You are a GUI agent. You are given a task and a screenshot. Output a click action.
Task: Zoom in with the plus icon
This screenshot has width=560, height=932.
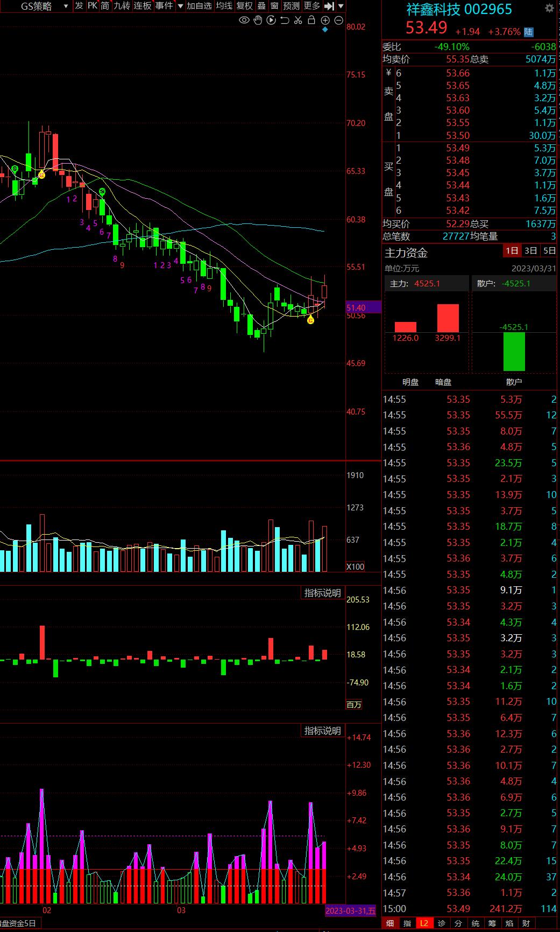(325, 20)
